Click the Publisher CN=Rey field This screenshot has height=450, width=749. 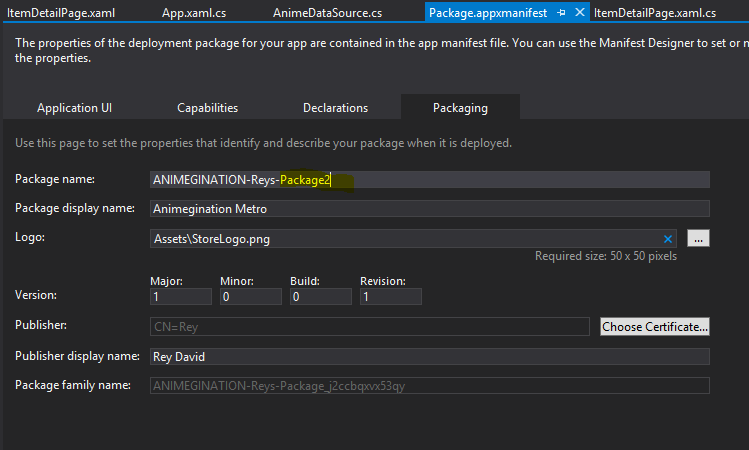tap(370, 327)
